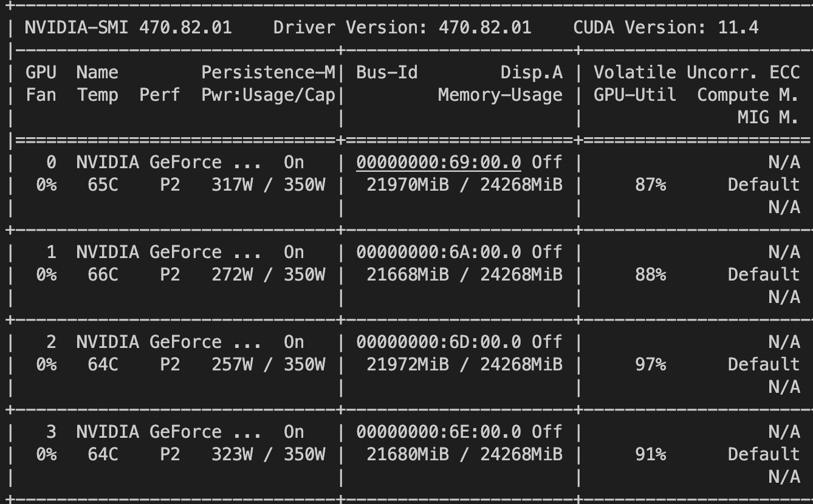Screen dimensions: 813x504
Task: Click the 64C temperature of GPU 3
Action: (x=103, y=454)
